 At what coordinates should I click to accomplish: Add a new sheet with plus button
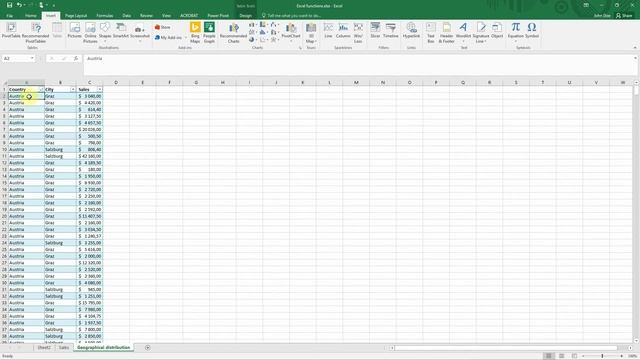click(x=147, y=348)
